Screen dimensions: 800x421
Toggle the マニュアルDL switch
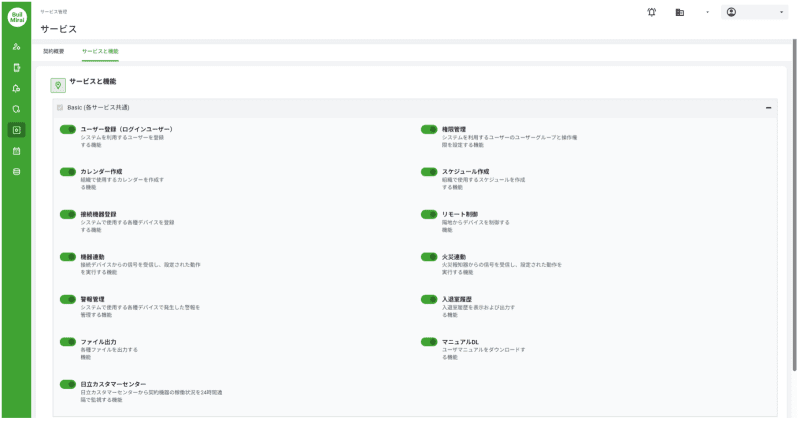tap(430, 342)
